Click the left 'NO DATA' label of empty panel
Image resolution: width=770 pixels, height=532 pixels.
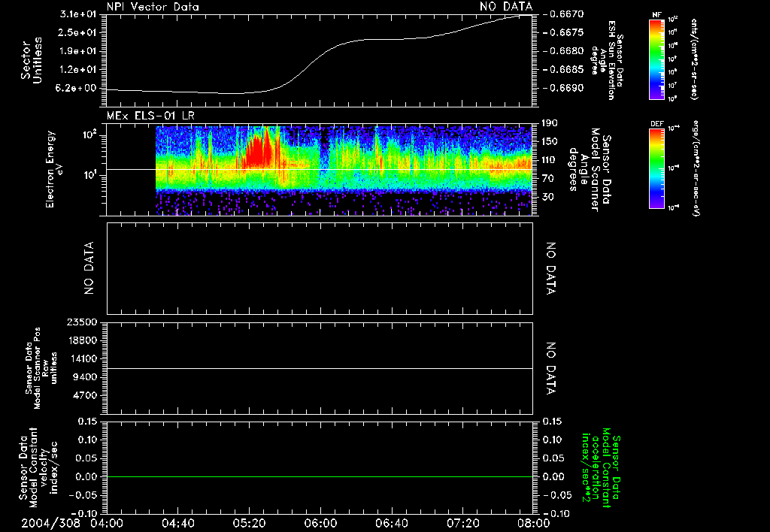click(89, 268)
